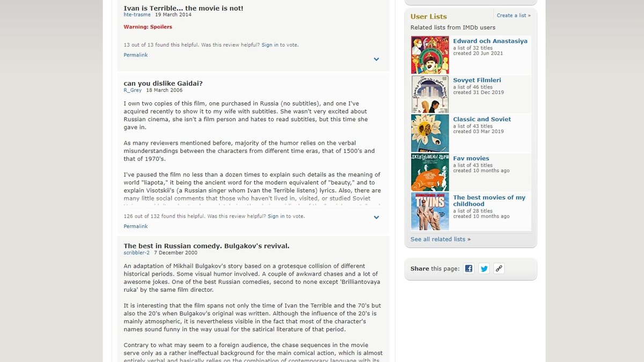This screenshot has width=644, height=362.
Task: Click 'a list of 32 titles' text
Action: pos(473,48)
